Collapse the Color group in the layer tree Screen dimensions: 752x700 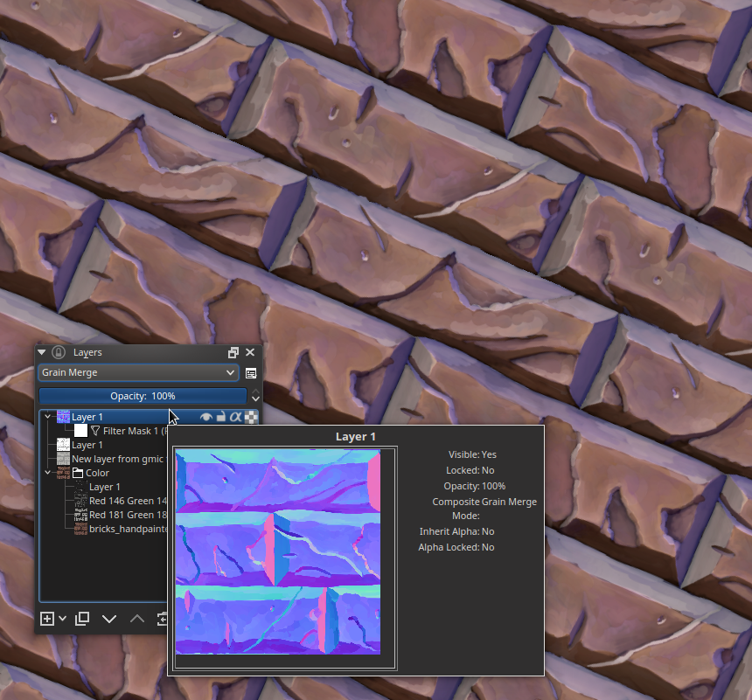coord(48,473)
